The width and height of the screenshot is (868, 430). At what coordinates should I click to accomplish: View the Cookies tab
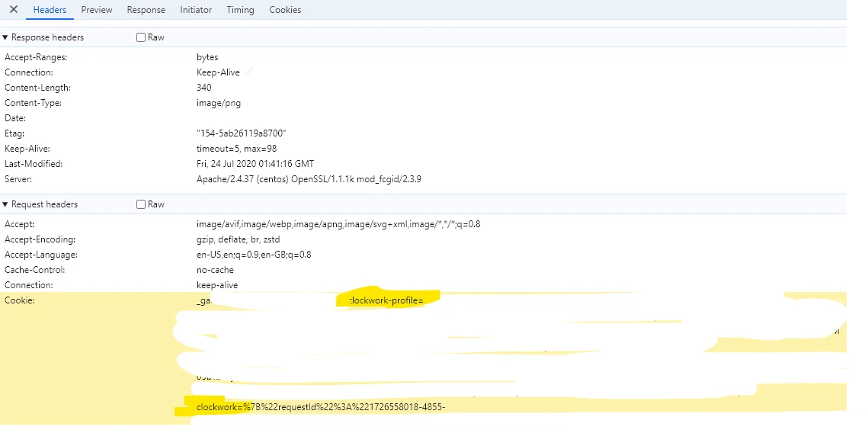(x=285, y=10)
